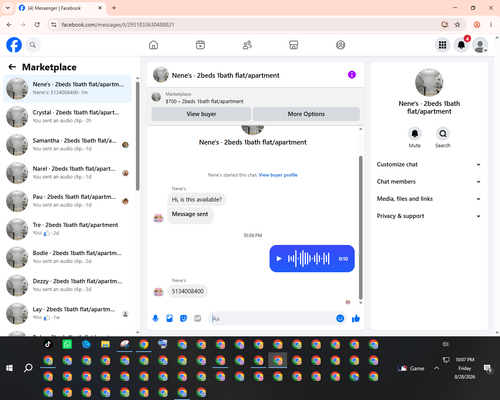Expand Privacy & support section

429,216
